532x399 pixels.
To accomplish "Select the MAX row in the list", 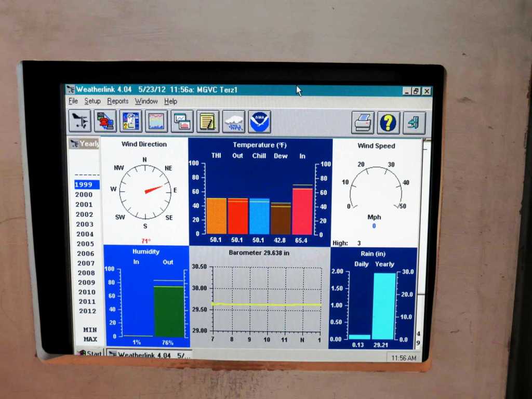I will (90, 339).
